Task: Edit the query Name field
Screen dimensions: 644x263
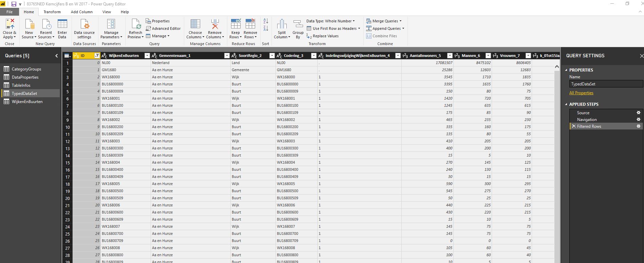Action: [606, 84]
